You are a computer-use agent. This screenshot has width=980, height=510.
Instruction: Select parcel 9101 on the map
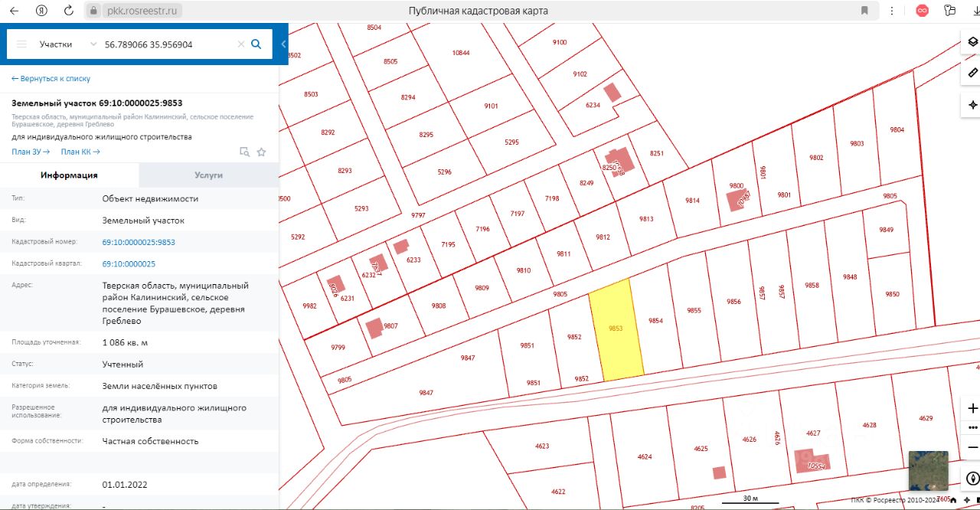tap(491, 106)
